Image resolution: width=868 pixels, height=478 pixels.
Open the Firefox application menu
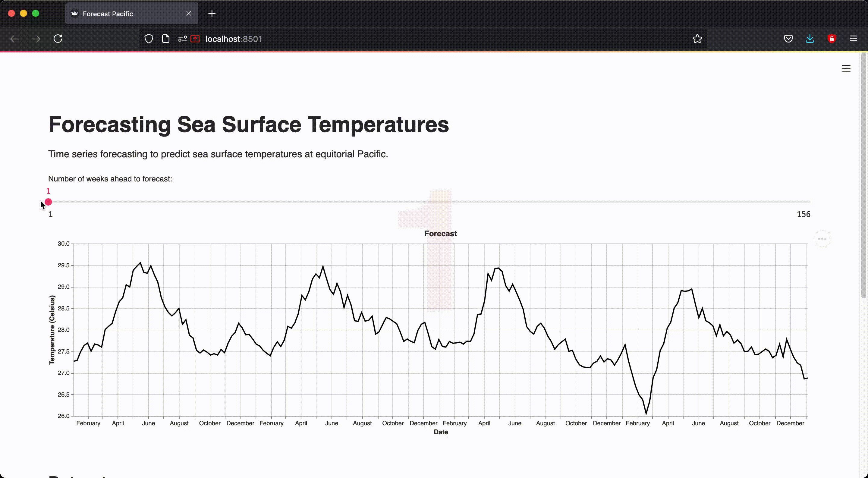[853, 39]
